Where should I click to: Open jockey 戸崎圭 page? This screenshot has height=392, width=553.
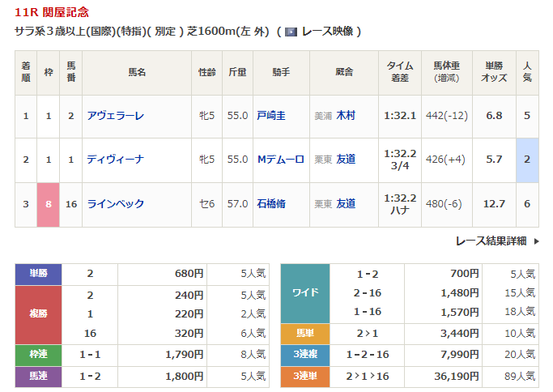[x=270, y=116]
